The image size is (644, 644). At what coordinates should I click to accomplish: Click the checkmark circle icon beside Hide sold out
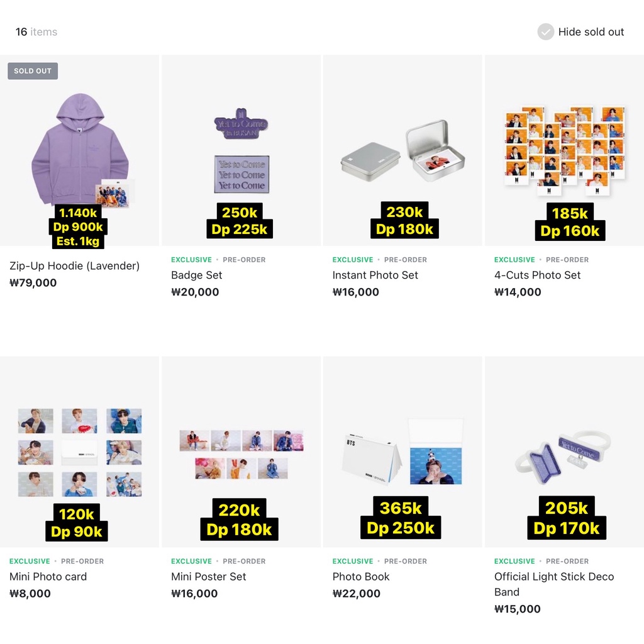click(545, 31)
